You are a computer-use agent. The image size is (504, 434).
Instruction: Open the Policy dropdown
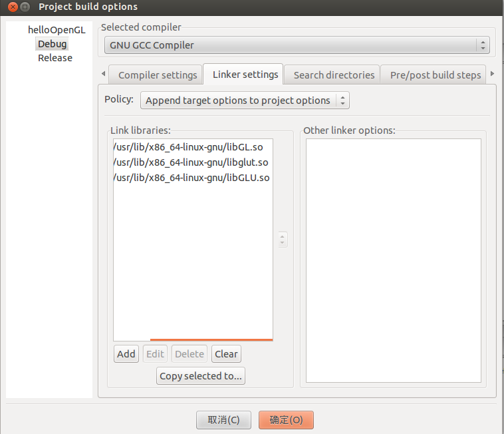point(245,101)
